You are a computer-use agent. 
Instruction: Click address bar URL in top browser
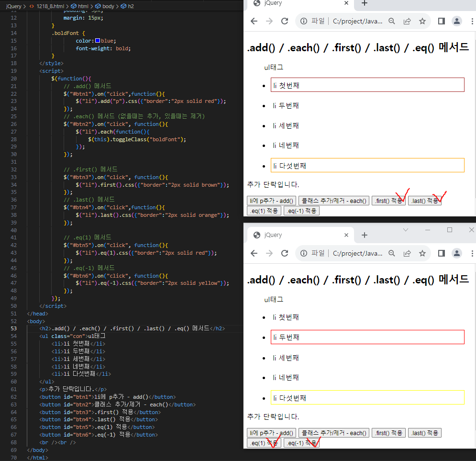357,21
